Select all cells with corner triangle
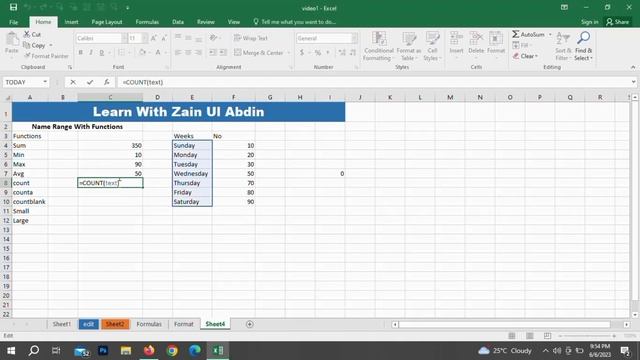Image resolution: width=640 pixels, height=360 pixels. (7, 98)
